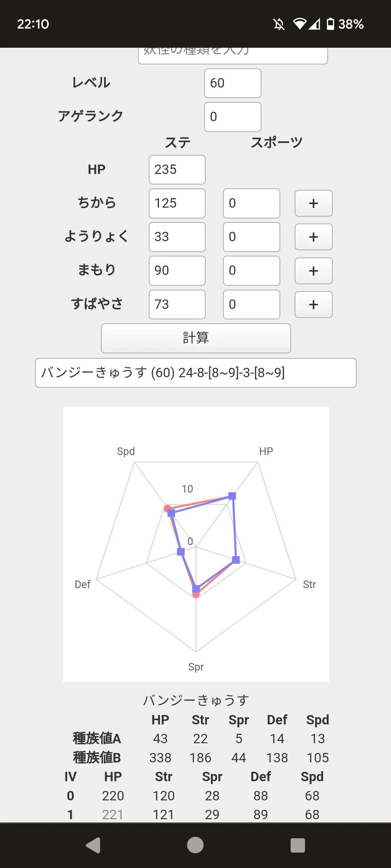This screenshot has width=391, height=868.
Task: Tap the plus button for まもり
Action: click(314, 271)
